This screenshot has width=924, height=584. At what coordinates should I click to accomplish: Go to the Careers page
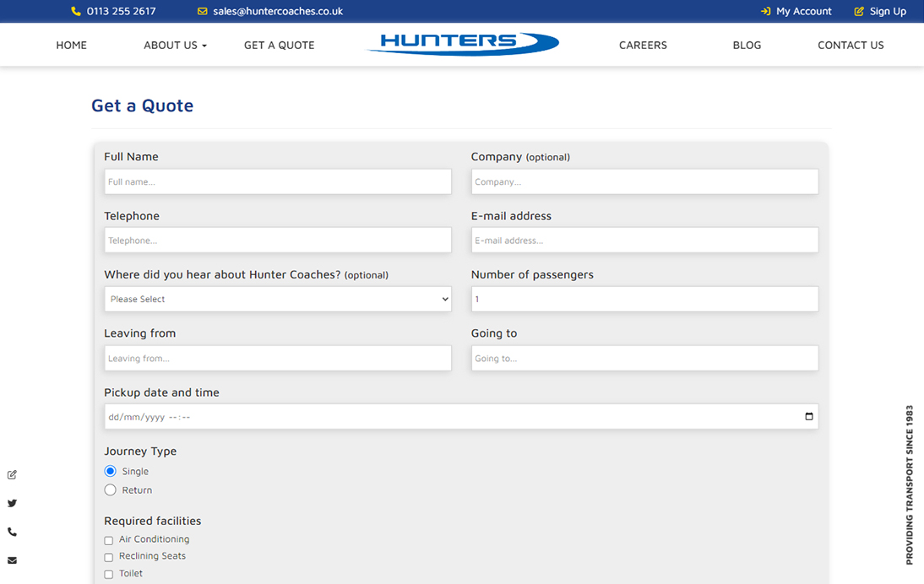pyautogui.click(x=643, y=46)
